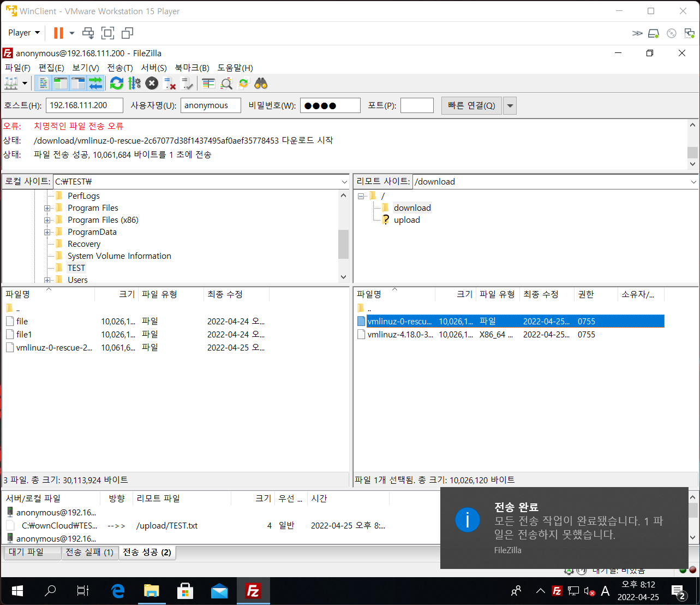This screenshot has width=700, height=605.
Task: Open 전송(T) menu
Action: 120,68
